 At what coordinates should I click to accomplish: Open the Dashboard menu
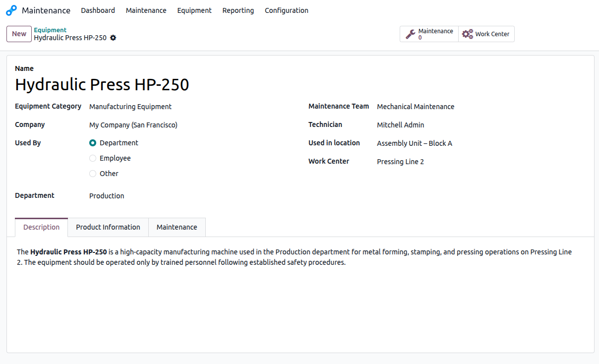pos(98,10)
